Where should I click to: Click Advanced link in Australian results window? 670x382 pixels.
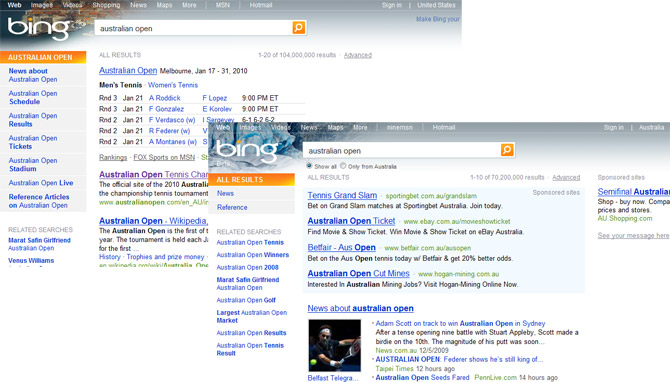point(566,177)
